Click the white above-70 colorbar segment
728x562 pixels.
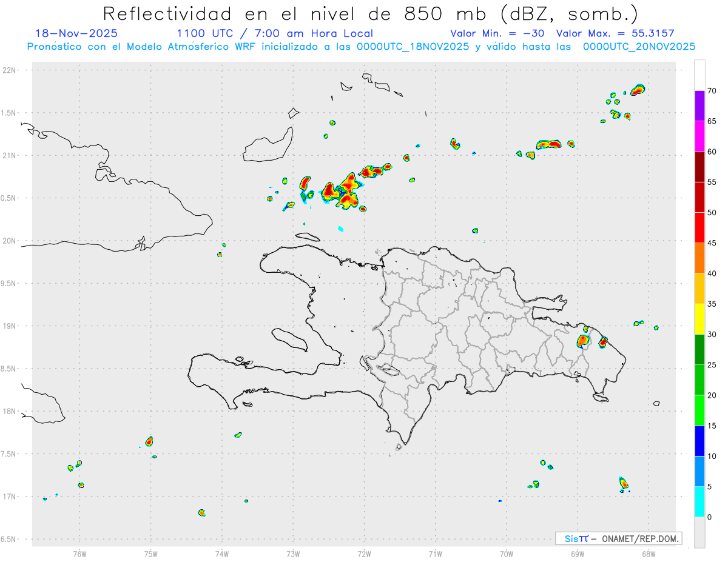(699, 75)
